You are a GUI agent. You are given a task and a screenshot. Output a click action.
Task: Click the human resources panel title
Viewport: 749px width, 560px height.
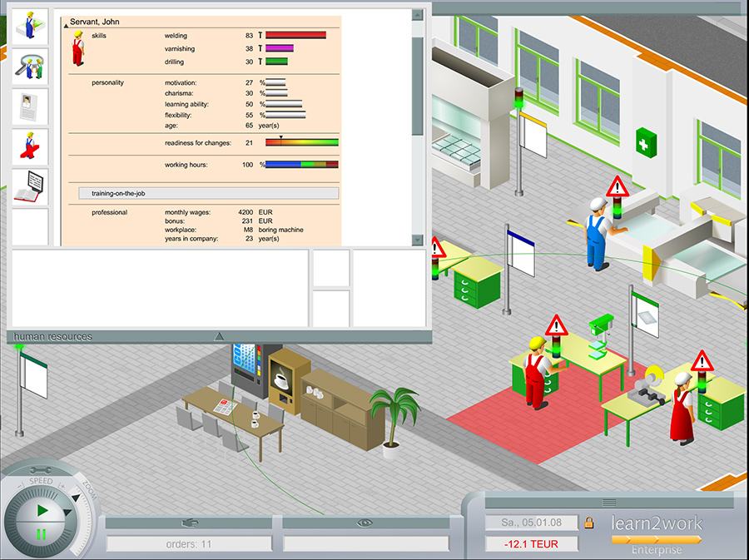(53, 336)
